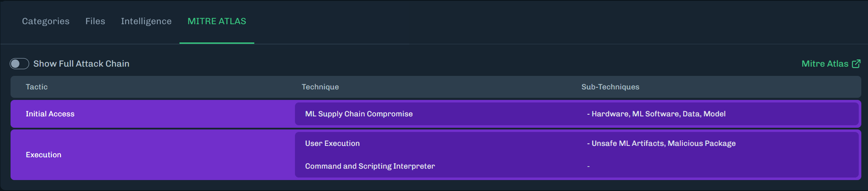This screenshot has height=191, width=868.
Task: Click the Show Full Attack Chain label
Action: [x=81, y=64]
